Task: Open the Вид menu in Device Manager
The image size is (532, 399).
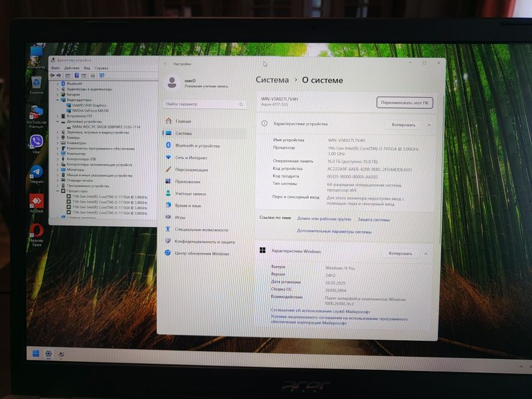Action: click(87, 68)
